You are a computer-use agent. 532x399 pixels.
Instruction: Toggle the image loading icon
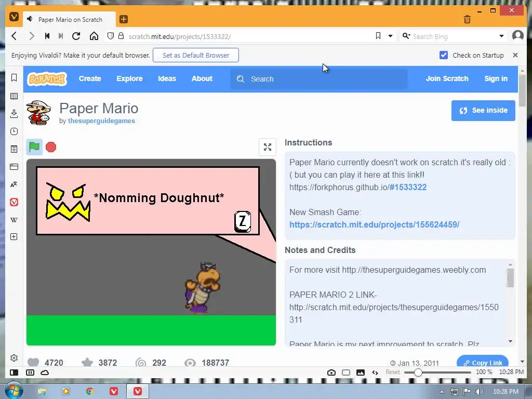[361, 373]
